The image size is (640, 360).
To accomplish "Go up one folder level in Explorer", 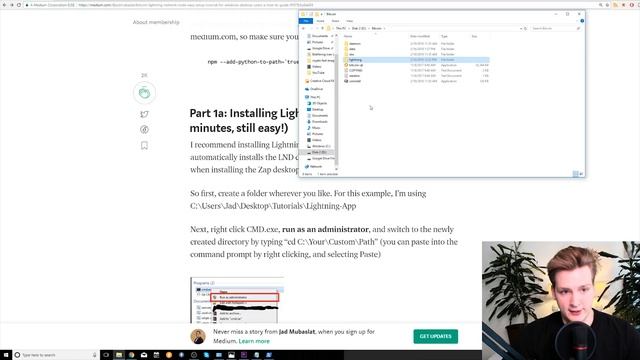I will [x=322, y=29].
